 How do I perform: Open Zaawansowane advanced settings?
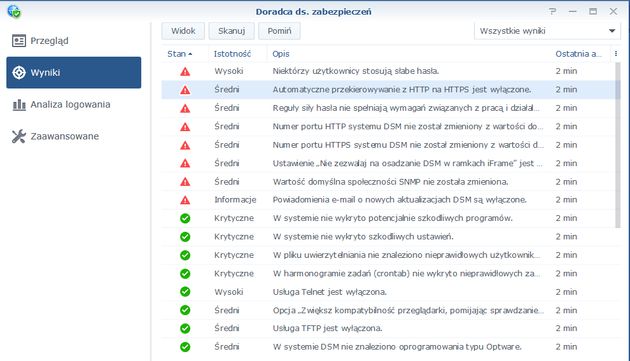click(x=74, y=136)
